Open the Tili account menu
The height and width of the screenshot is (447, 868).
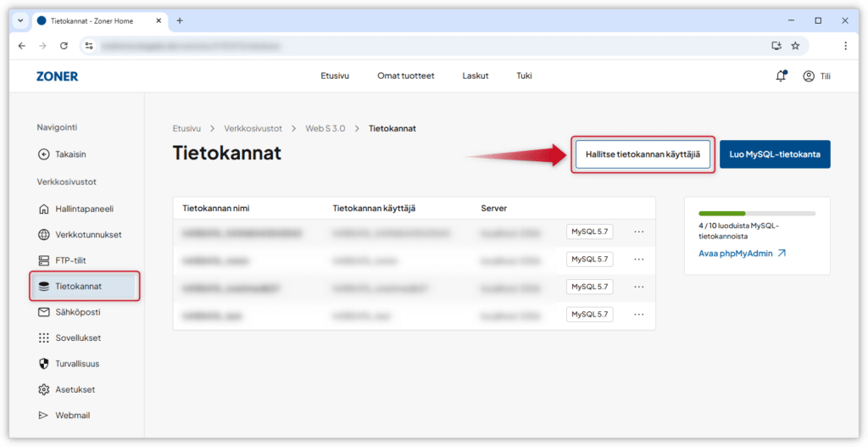pos(816,76)
